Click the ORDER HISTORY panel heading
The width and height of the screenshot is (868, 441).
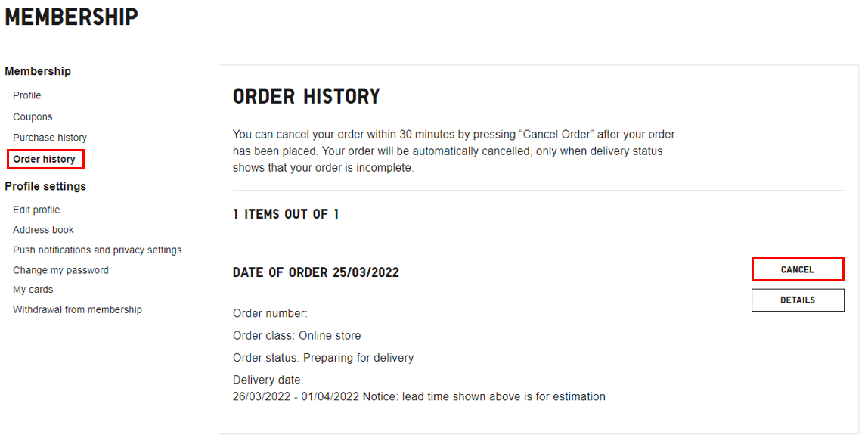(x=306, y=97)
